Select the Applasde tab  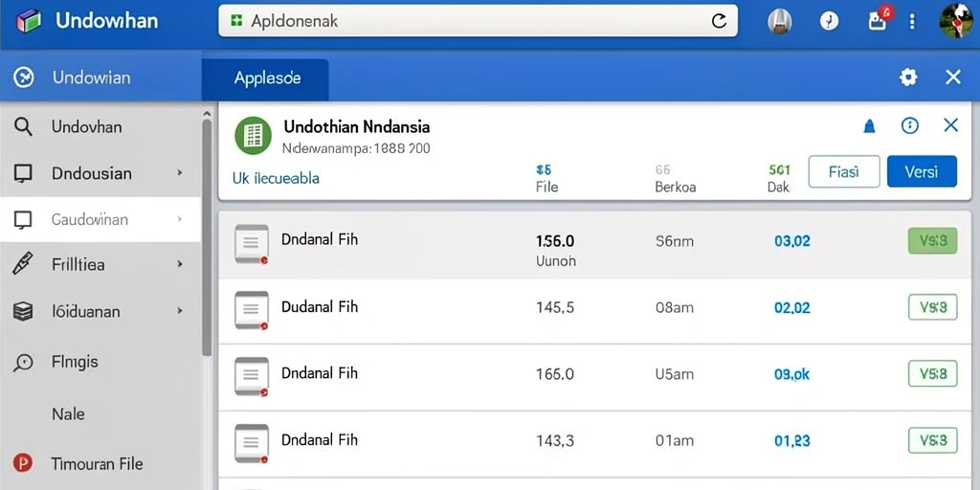click(266, 79)
